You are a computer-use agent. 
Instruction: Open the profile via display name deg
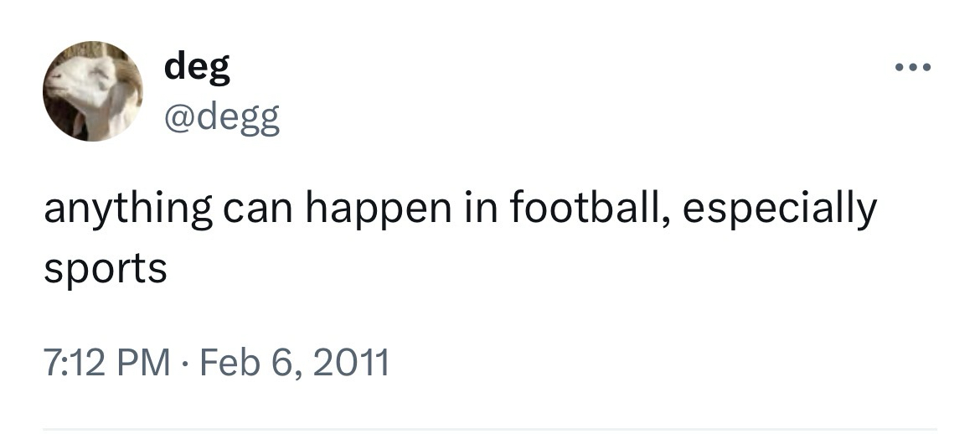tap(197, 68)
